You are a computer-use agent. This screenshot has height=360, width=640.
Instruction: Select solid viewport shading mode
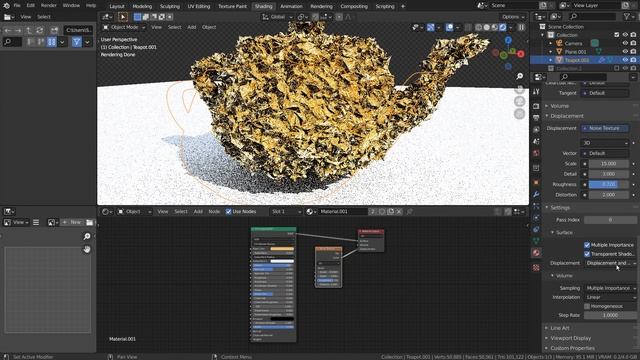click(487, 27)
